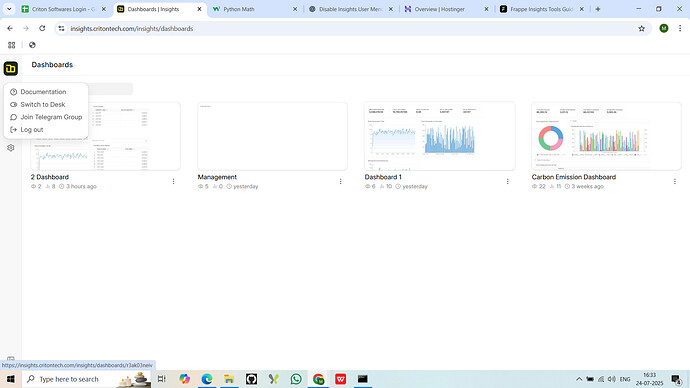Open the apps grid bookmark icon
Viewport: 690px width, 388px height.
tap(11, 45)
